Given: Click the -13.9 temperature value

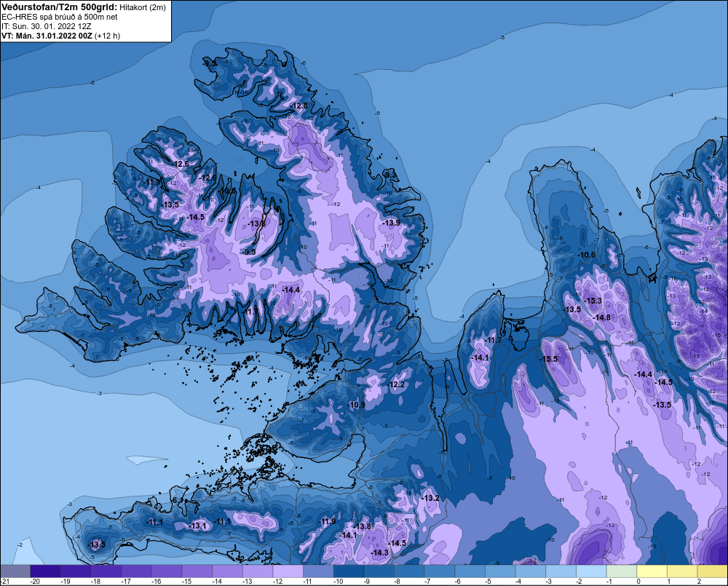Looking at the screenshot, I should point(392,223).
